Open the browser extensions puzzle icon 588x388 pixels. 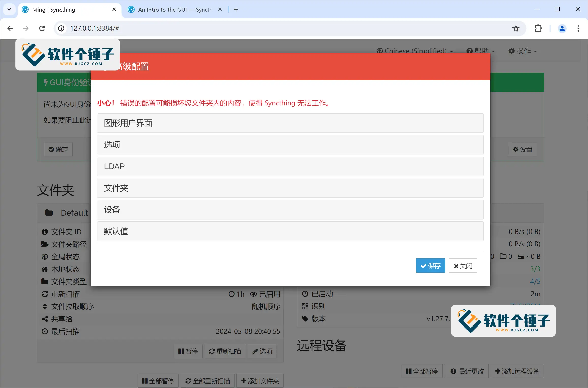(x=538, y=28)
